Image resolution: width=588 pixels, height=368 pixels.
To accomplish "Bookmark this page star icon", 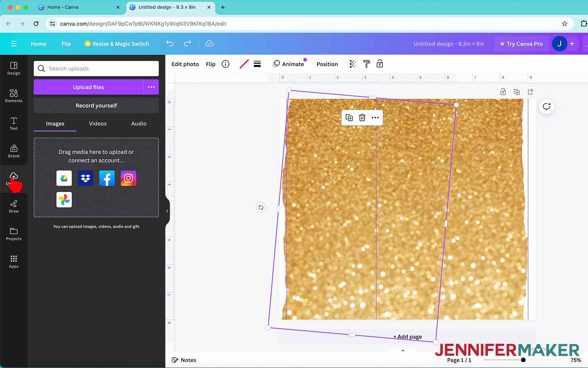I will [x=564, y=24].
